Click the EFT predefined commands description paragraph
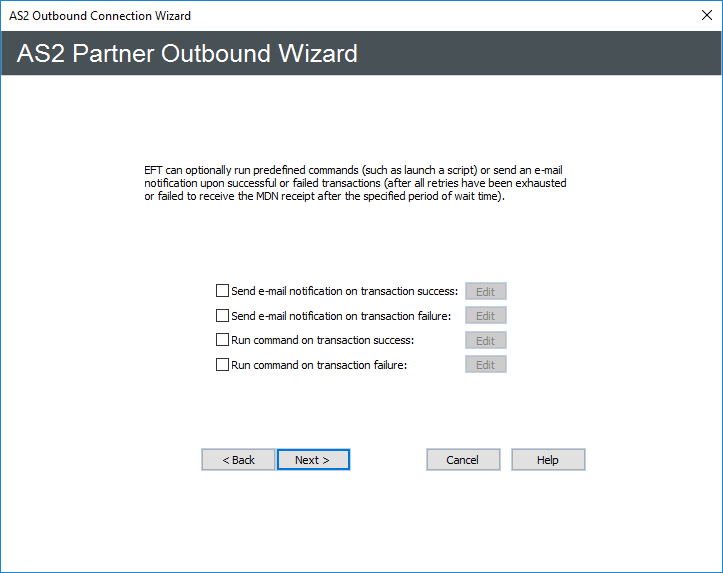This screenshot has width=723, height=573. (360, 183)
